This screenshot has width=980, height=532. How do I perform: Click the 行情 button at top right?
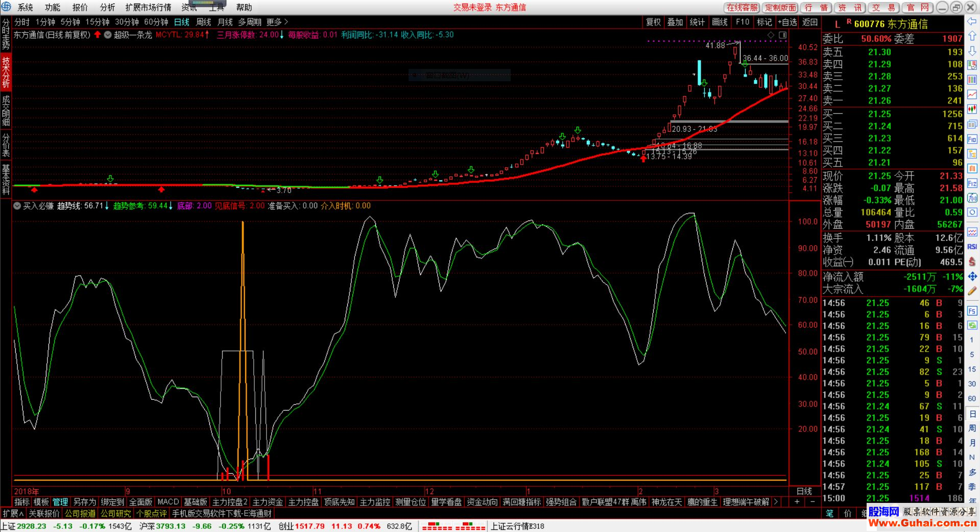[x=816, y=7]
